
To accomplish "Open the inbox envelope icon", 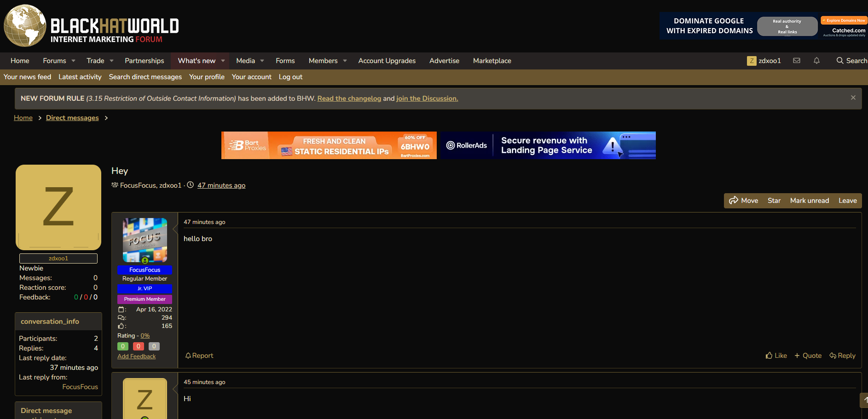I will pyautogui.click(x=797, y=61).
